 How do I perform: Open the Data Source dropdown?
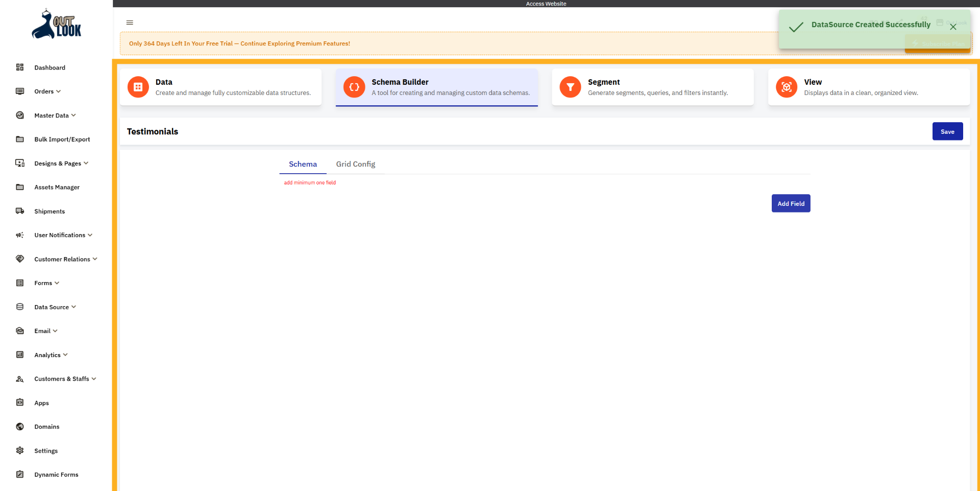click(52, 307)
